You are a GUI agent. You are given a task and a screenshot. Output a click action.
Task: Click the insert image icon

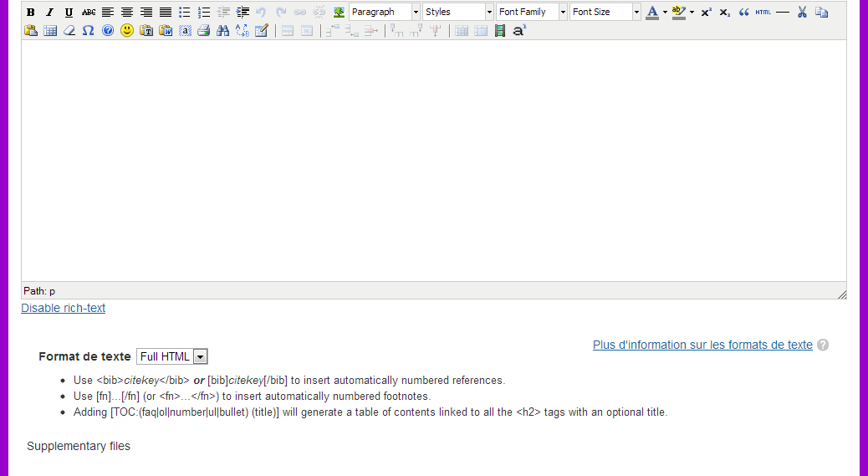pyautogui.click(x=339, y=13)
